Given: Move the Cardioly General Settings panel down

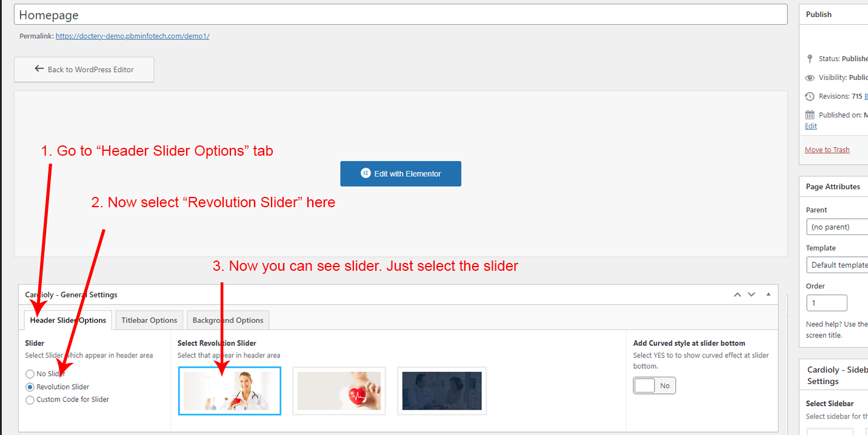Looking at the screenshot, I should tap(752, 294).
